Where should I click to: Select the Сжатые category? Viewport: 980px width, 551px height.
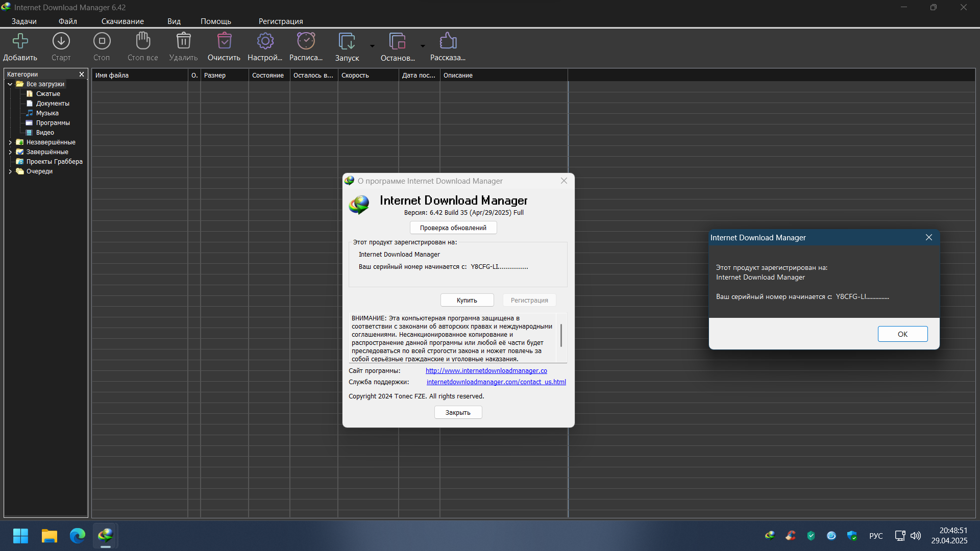tap(48, 94)
